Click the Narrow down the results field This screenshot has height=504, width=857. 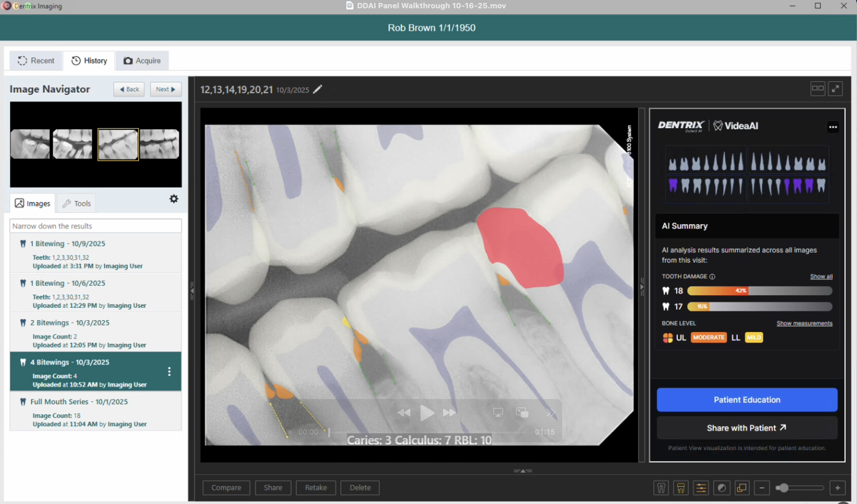95,226
